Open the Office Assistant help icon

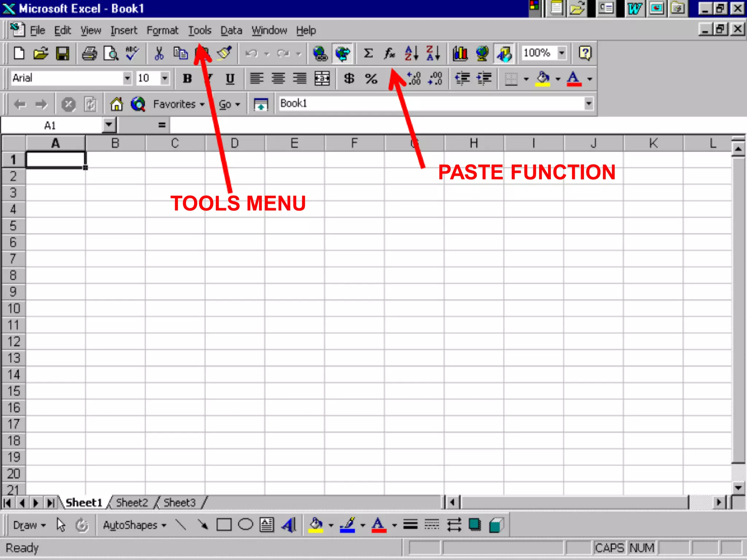(x=585, y=54)
